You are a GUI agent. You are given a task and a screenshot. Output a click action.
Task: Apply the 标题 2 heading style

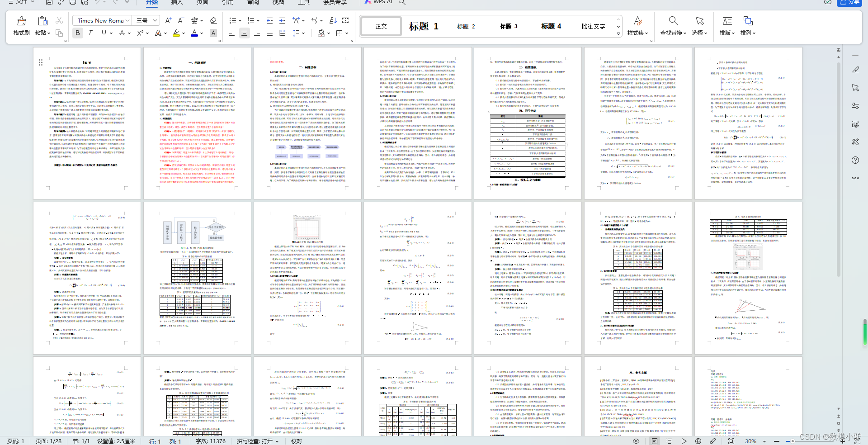pos(466,26)
